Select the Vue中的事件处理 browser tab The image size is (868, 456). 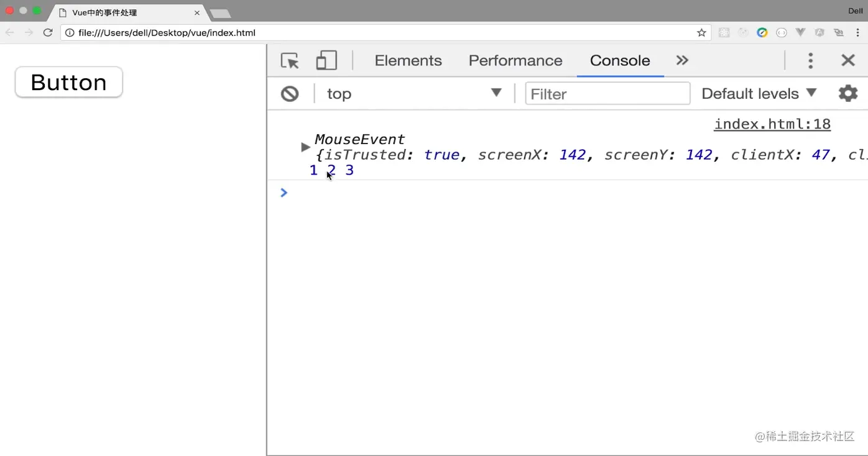pyautogui.click(x=128, y=12)
